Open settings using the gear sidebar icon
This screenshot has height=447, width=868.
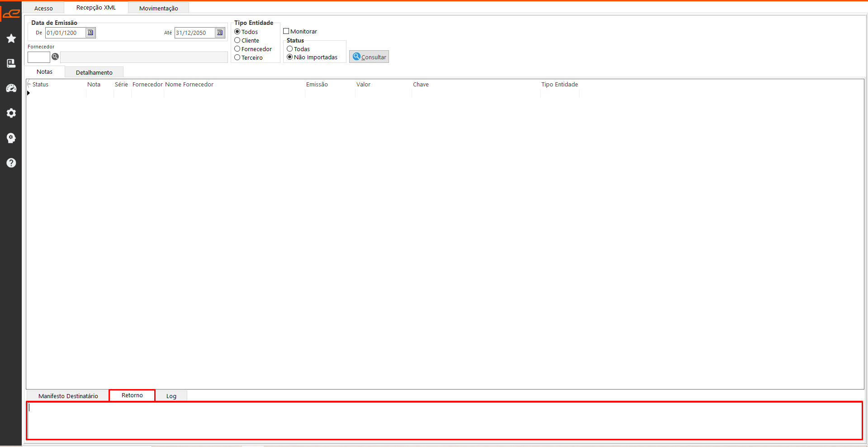11,113
